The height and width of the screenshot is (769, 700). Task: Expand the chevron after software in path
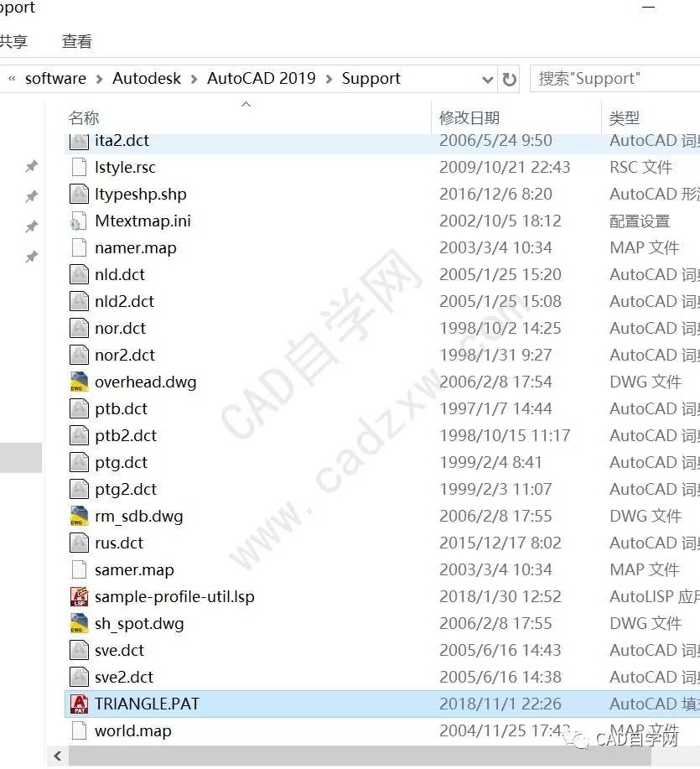click(100, 79)
